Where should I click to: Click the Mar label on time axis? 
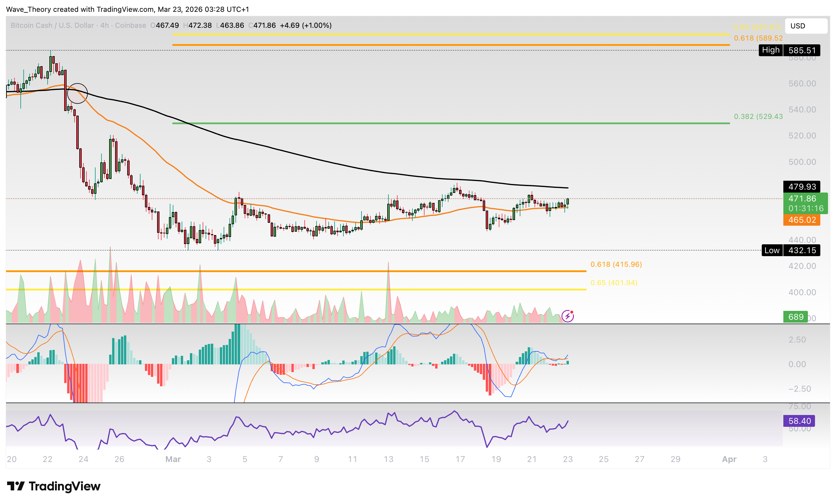coord(173,459)
